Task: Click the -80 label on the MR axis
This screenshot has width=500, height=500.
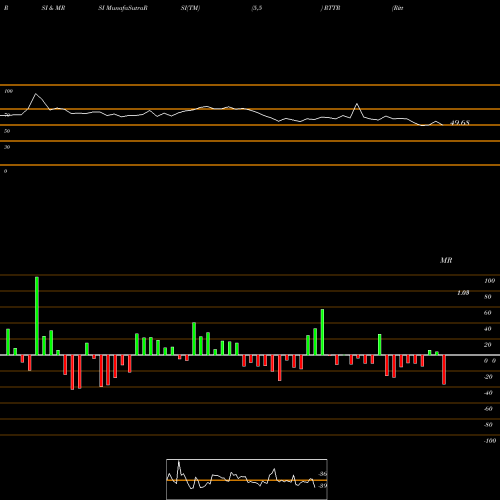Action: [488, 425]
